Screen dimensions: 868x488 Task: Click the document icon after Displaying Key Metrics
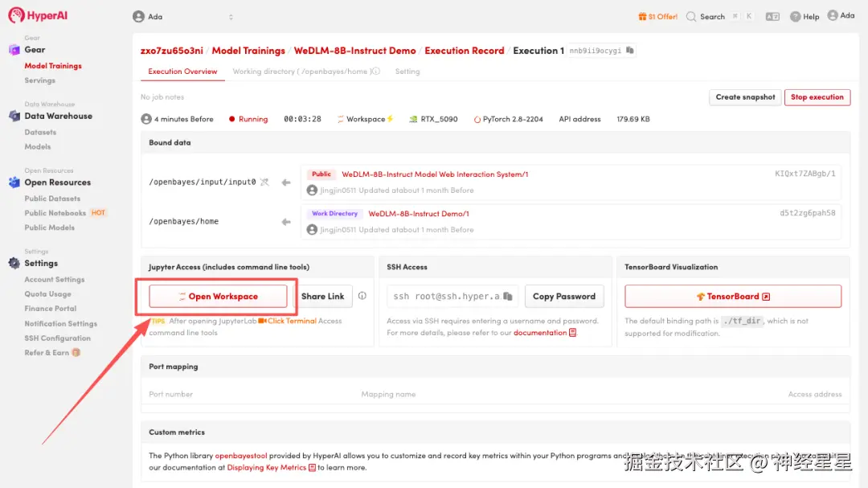pyautogui.click(x=312, y=468)
